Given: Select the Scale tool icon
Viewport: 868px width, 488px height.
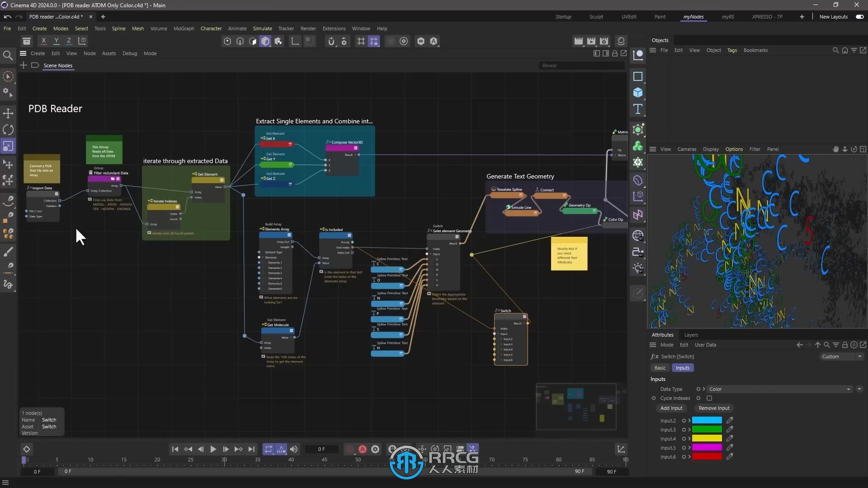Looking at the screenshot, I should pyautogui.click(x=8, y=146).
